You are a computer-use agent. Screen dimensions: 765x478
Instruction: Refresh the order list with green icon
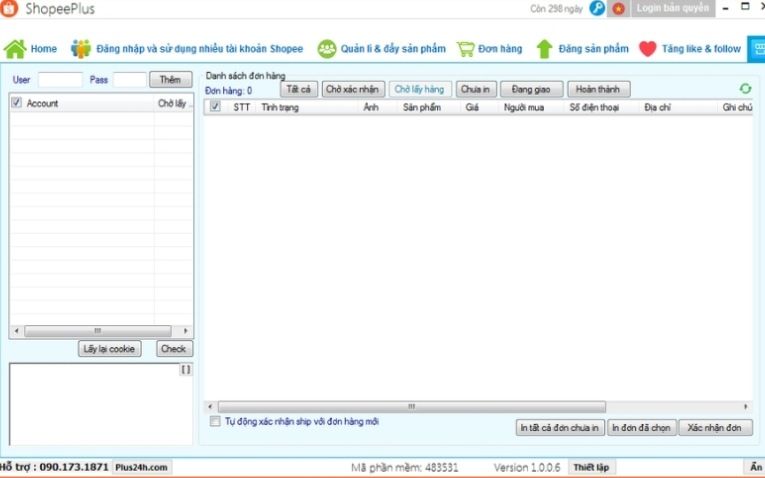(x=745, y=89)
